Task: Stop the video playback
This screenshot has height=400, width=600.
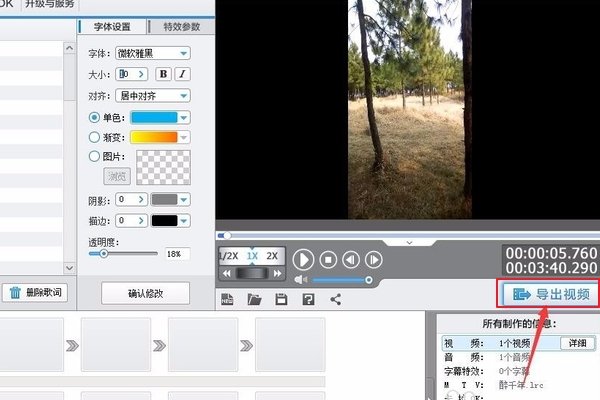Action: pyautogui.click(x=328, y=260)
